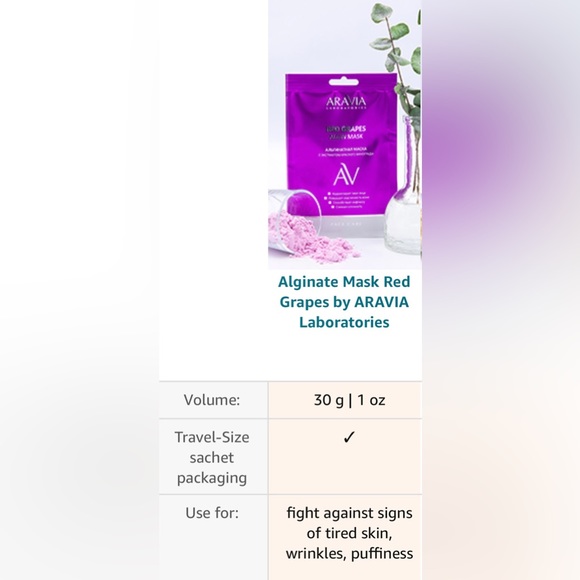Viewport: 580px width, 580px height.
Task: Select the AV monogram on the sachet
Action: coord(346,176)
